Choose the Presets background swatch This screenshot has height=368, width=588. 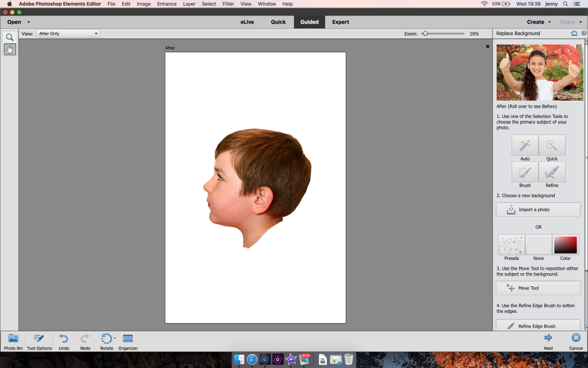512,245
